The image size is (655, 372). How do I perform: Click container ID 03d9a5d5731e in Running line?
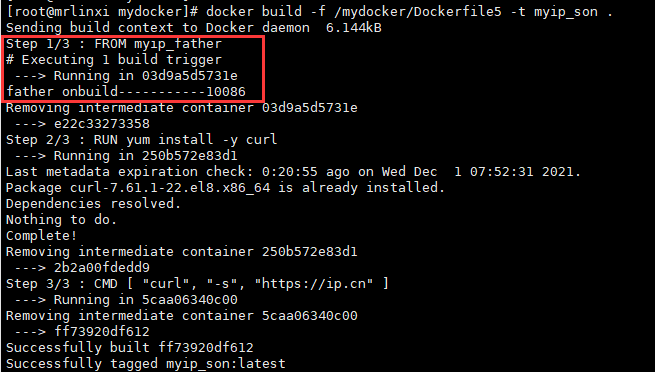(190, 76)
